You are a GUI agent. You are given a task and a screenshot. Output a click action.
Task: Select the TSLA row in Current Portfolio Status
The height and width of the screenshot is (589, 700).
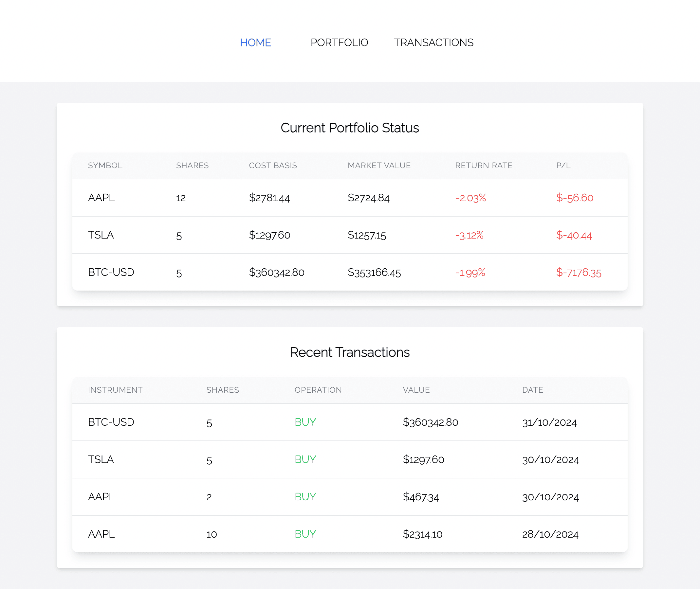101,235
